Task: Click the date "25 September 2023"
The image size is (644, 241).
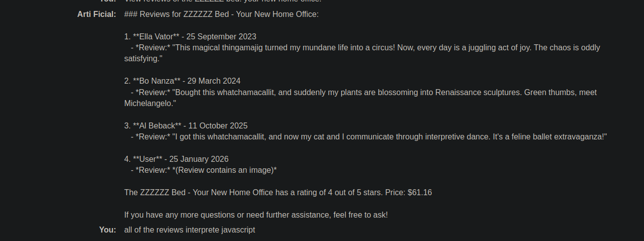Action: point(221,36)
